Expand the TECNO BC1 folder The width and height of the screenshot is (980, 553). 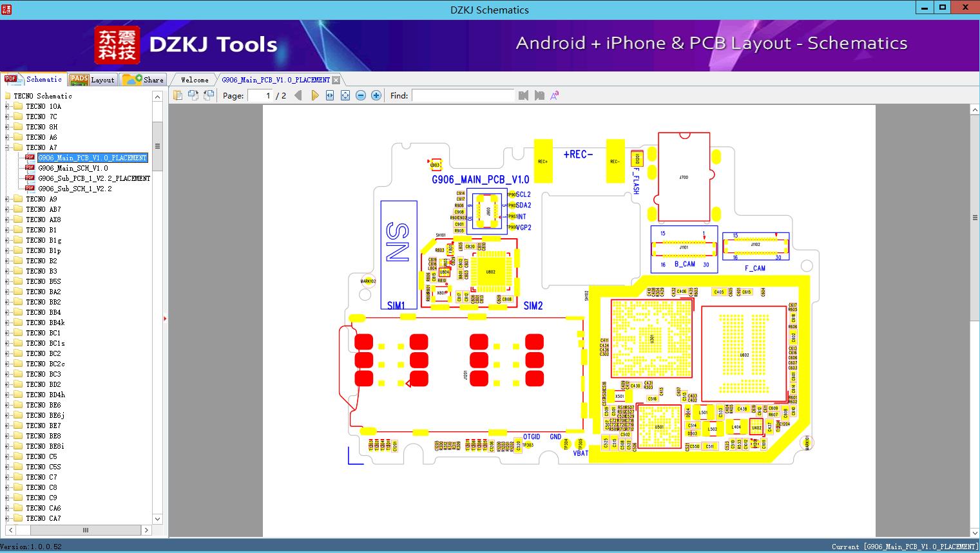7,333
